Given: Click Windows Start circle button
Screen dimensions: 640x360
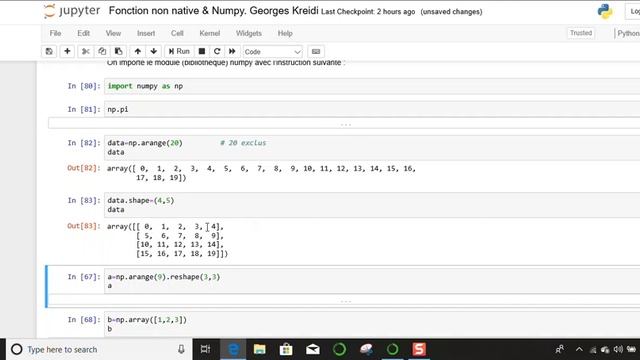Looking at the screenshot, I should (16, 349).
